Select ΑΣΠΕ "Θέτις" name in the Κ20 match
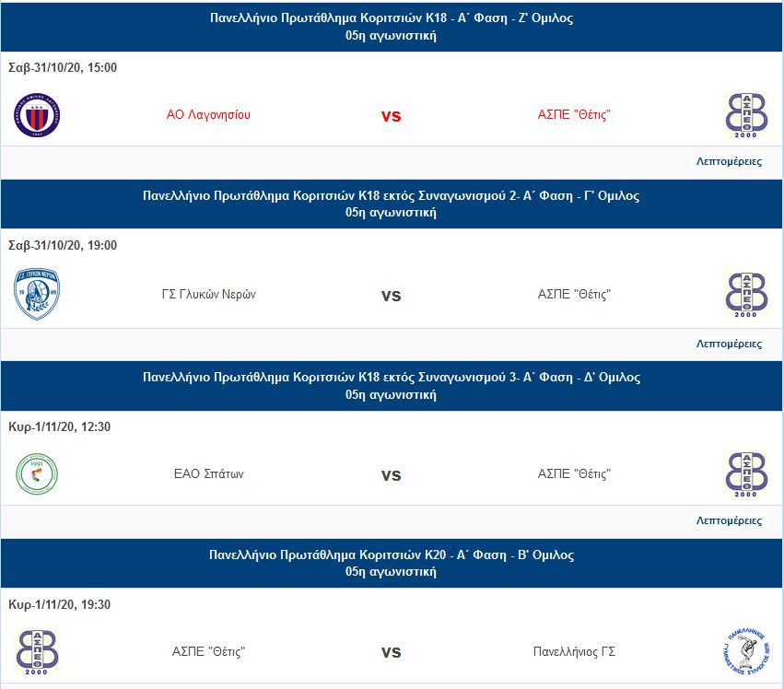784x689 pixels. tap(208, 652)
